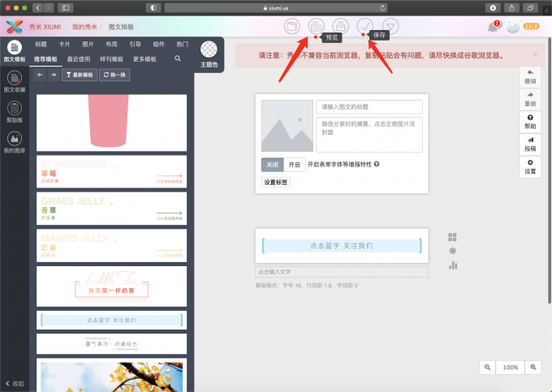552x392 pixels.
Task: Save the article with checkmark icon
Action: 364,27
